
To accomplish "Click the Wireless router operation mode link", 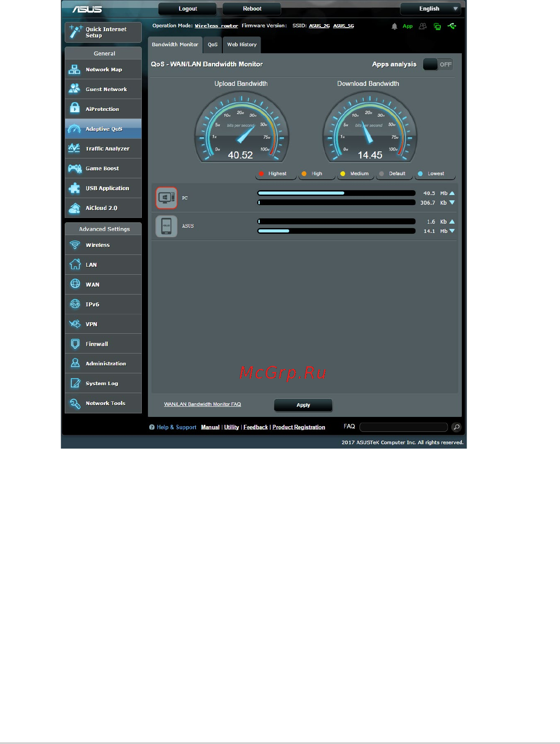I will (x=216, y=26).
